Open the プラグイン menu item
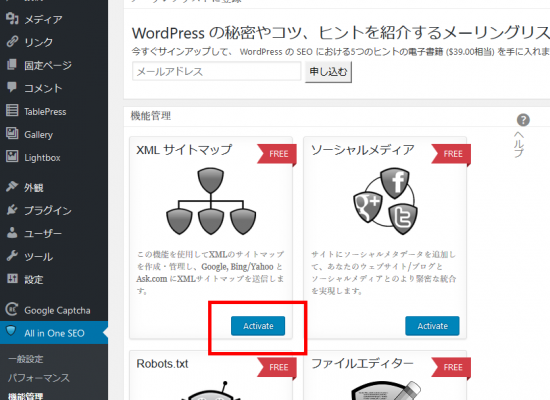This screenshot has width=550, height=400. [x=54, y=210]
